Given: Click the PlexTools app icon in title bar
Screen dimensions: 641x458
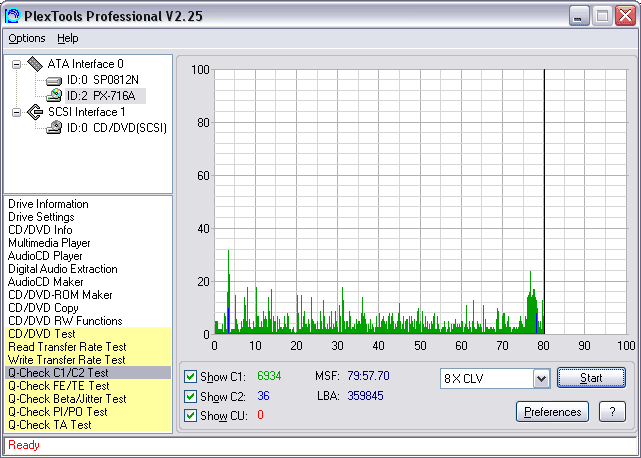Looking at the screenshot, I should click(12, 16).
